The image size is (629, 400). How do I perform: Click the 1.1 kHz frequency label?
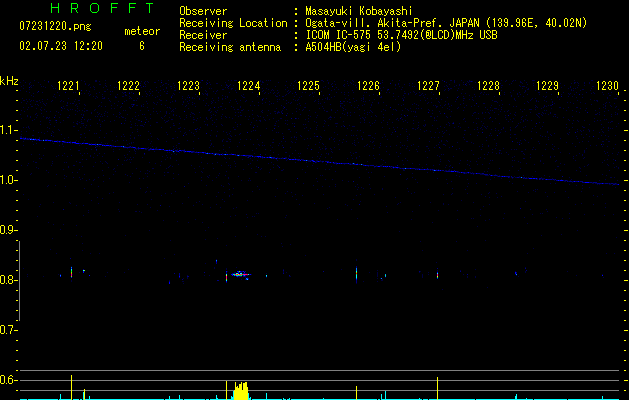point(8,130)
